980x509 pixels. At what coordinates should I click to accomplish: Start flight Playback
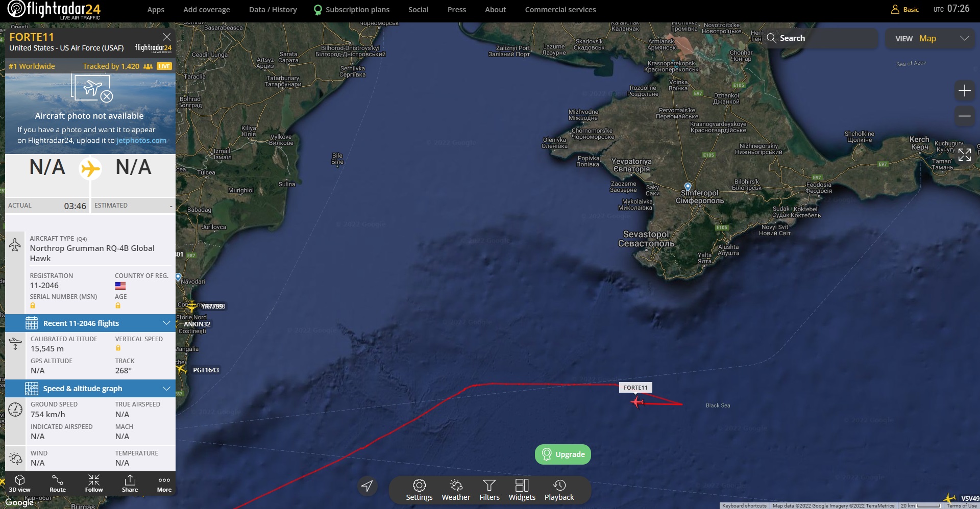pos(559,490)
